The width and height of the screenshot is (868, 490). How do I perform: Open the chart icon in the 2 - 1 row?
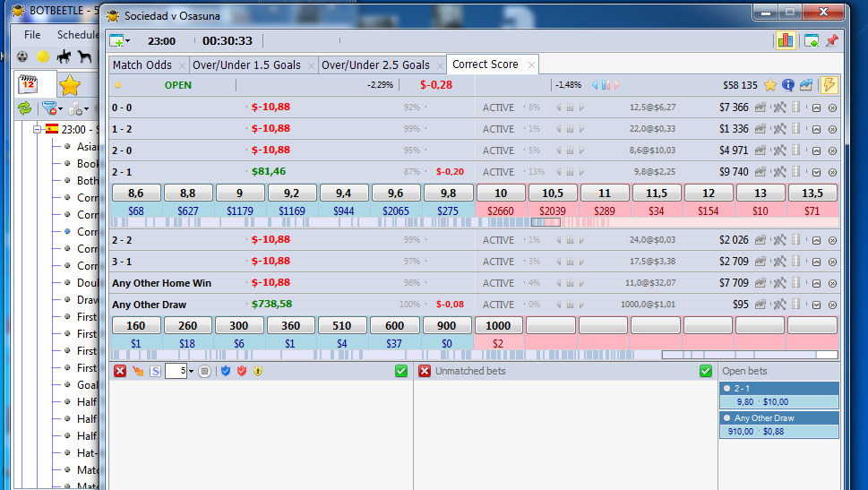[760, 172]
